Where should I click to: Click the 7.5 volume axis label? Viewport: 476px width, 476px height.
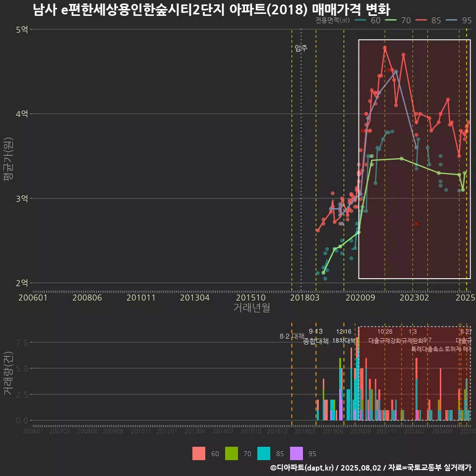22,343
